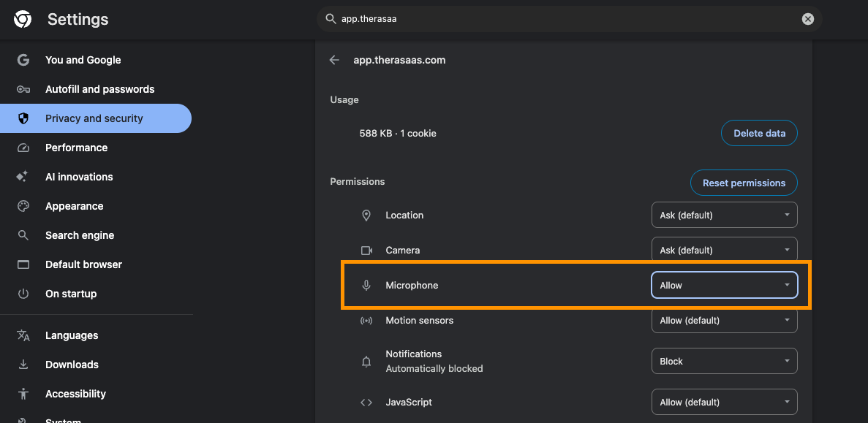Click the window icon for Default browser

(x=23, y=264)
